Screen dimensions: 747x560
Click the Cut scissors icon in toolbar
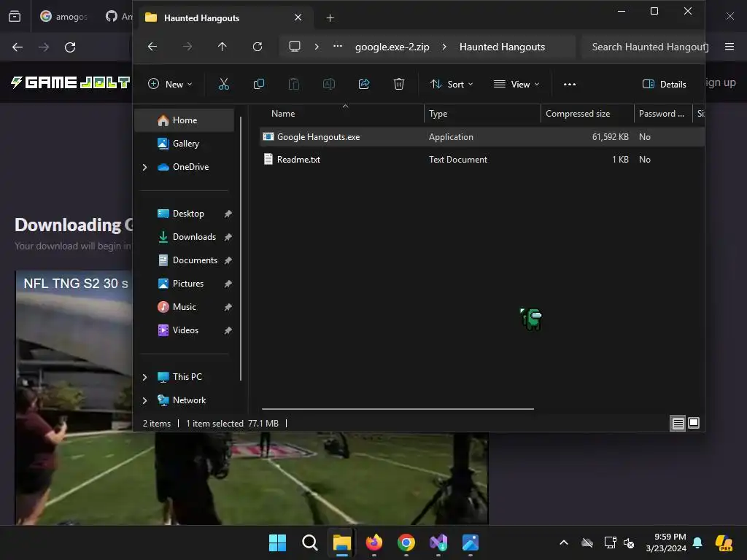tap(223, 85)
